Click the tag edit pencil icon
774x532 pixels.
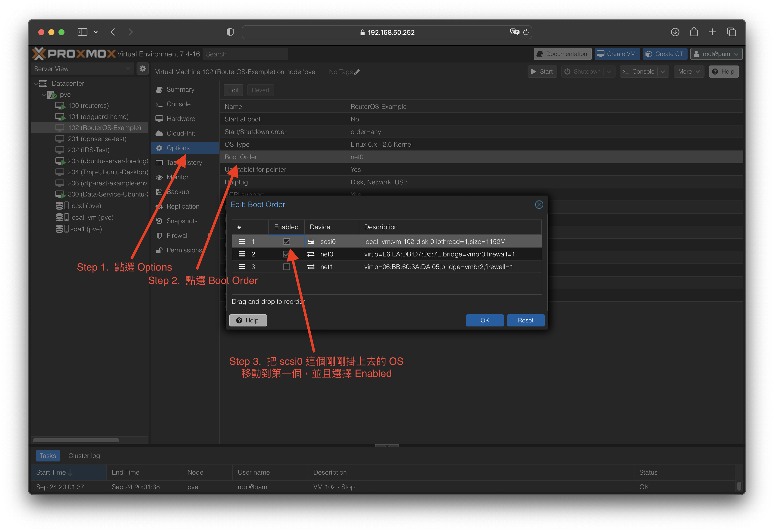pyautogui.click(x=357, y=72)
